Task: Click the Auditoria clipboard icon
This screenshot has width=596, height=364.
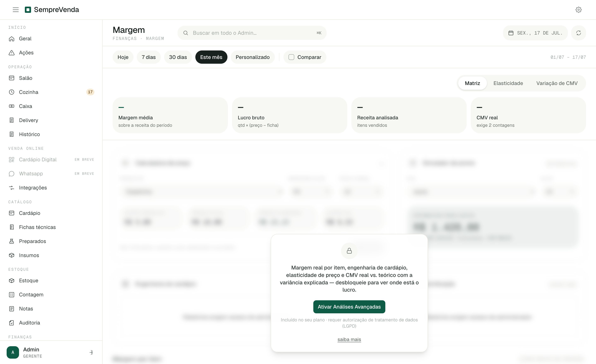Action: 12,323
